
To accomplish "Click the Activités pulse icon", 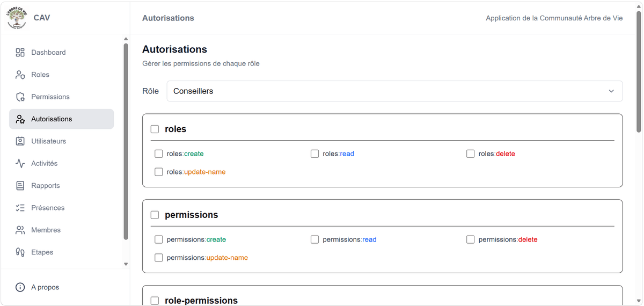I will (x=20, y=163).
